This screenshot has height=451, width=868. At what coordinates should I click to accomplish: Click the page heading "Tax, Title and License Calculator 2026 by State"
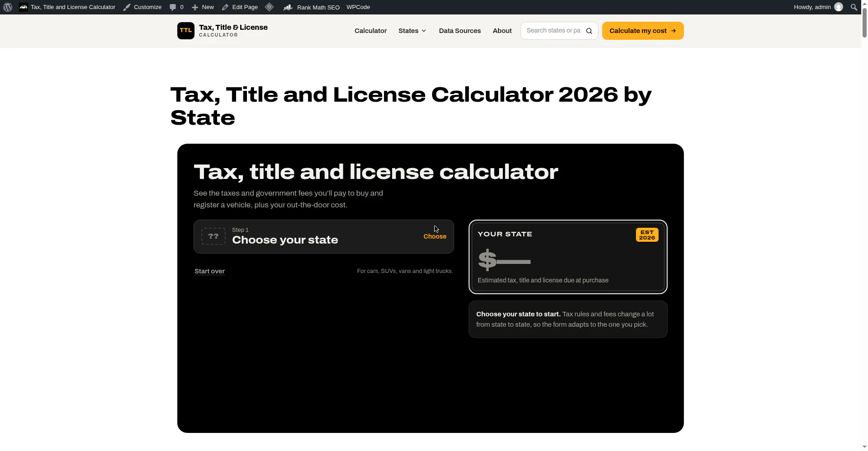point(411,106)
